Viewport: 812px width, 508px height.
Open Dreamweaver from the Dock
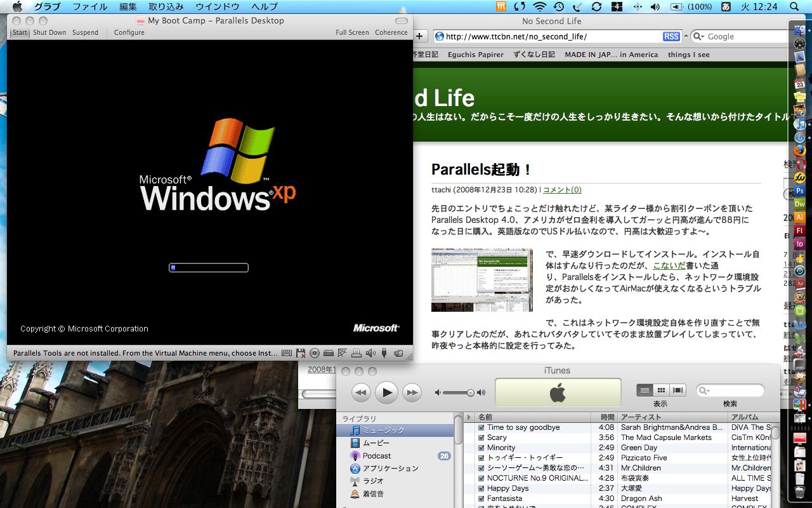(799, 204)
